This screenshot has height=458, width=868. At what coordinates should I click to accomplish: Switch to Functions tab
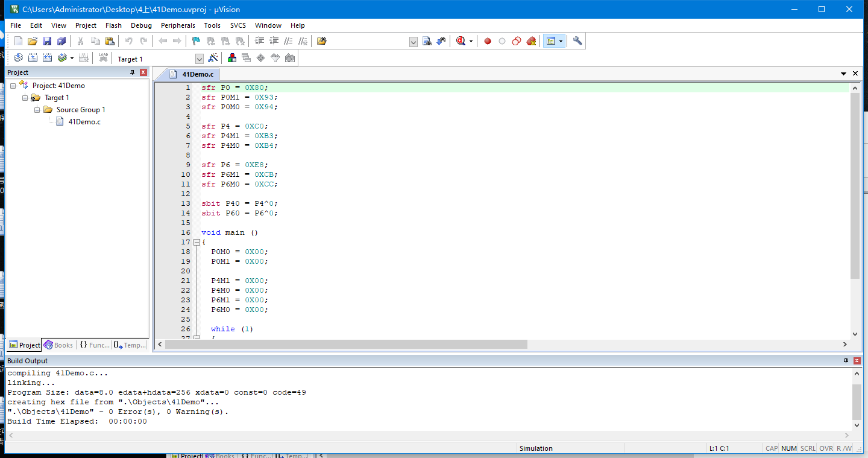(x=94, y=345)
